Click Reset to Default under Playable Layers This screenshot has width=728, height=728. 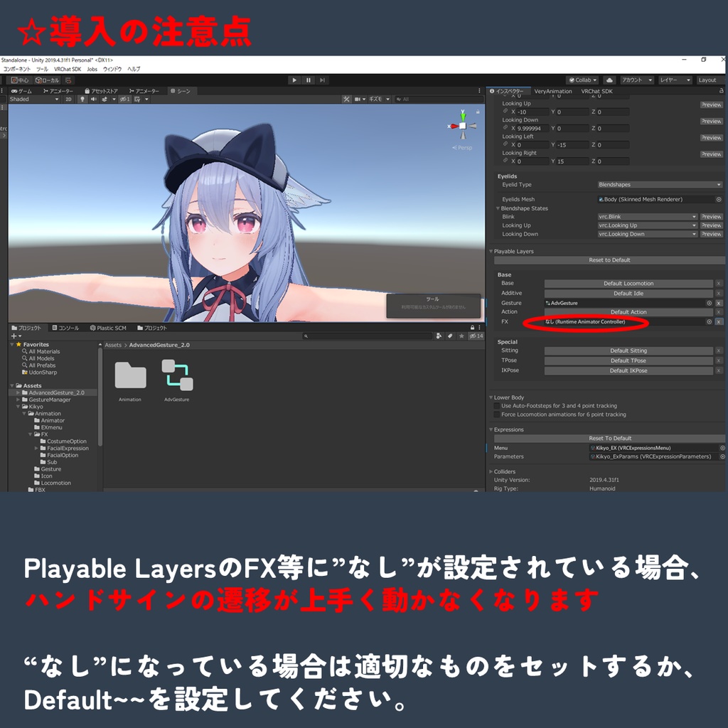[x=609, y=260]
